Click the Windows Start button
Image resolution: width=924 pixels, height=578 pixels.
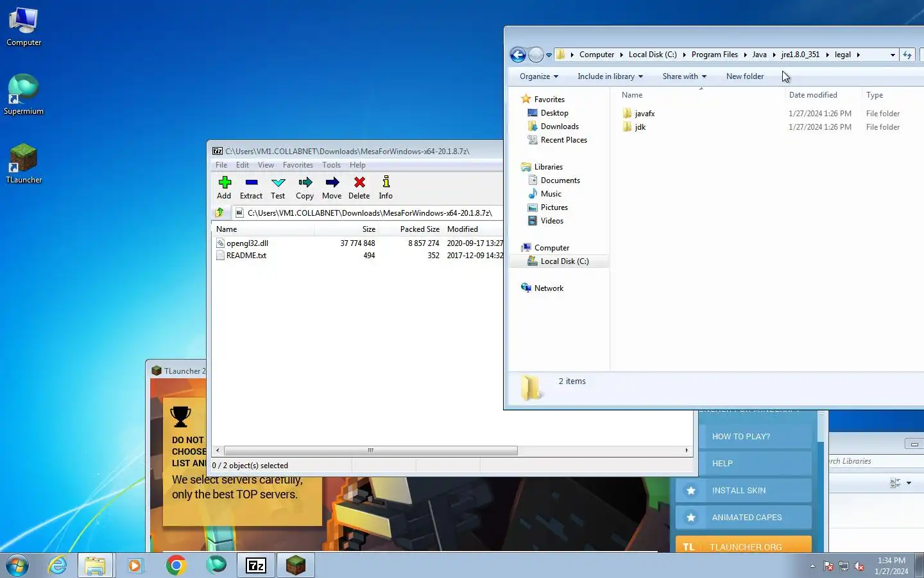coord(17,565)
